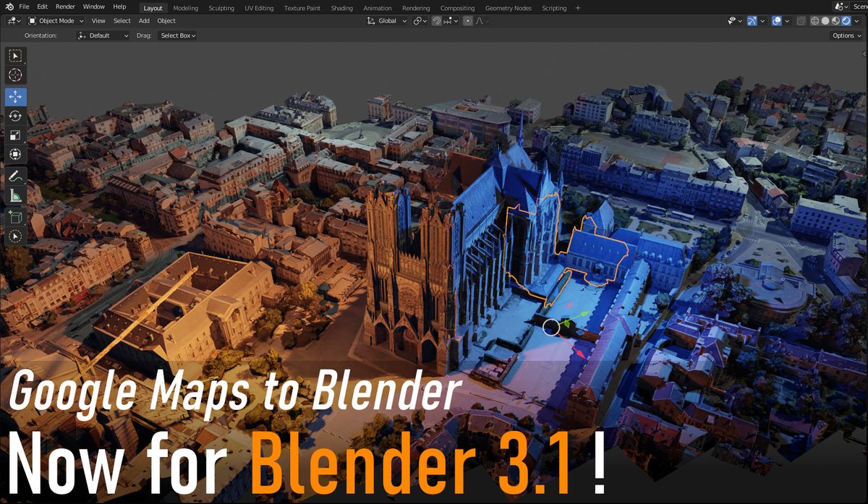Switch viewport to Material Preview shading sphere
Viewport: 868px width, 504px height.
point(836,21)
